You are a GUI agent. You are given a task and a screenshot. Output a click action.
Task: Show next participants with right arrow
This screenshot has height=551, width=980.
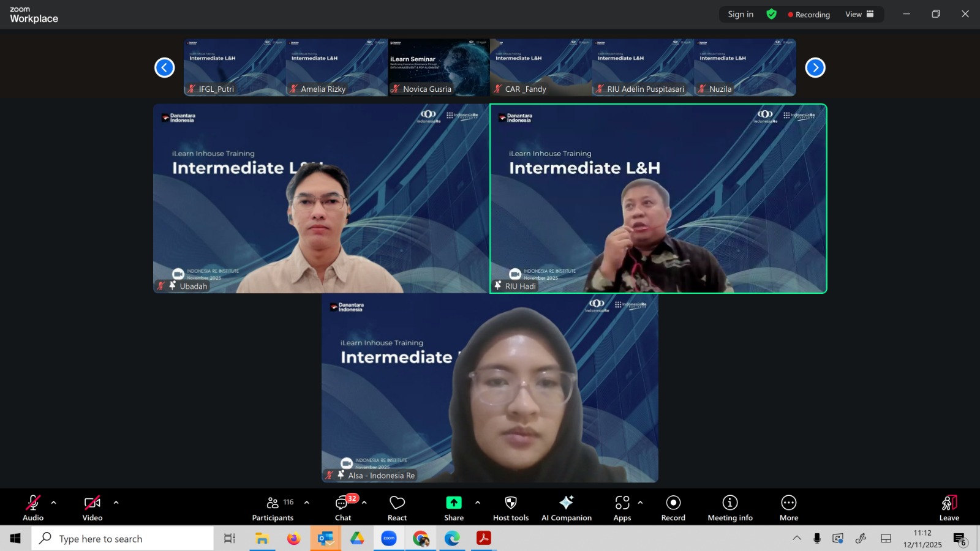coord(815,67)
